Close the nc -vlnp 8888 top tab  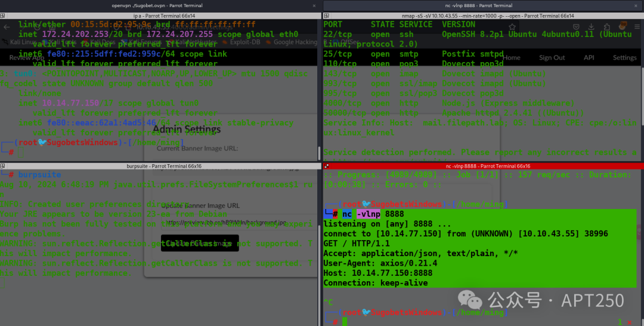(x=636, y=6)
